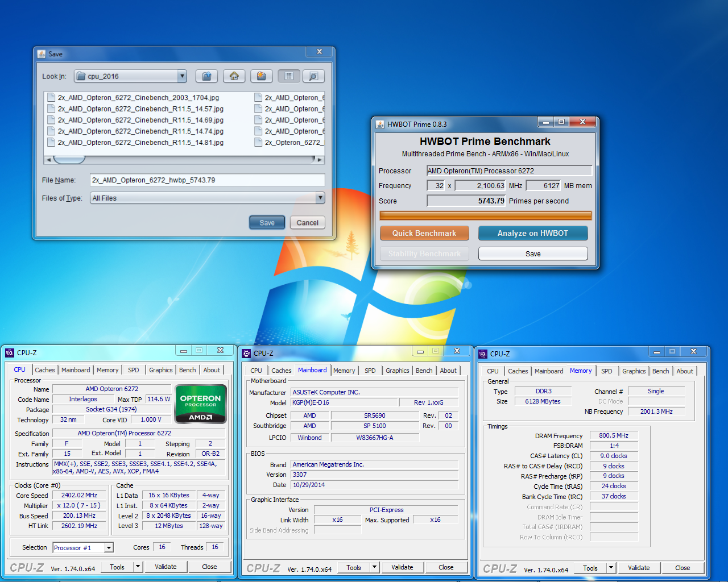The width and height of the screenshot is (728, 582).
Task: Open the Look In cpu_2016 dropdown
Action: point(182,76)
